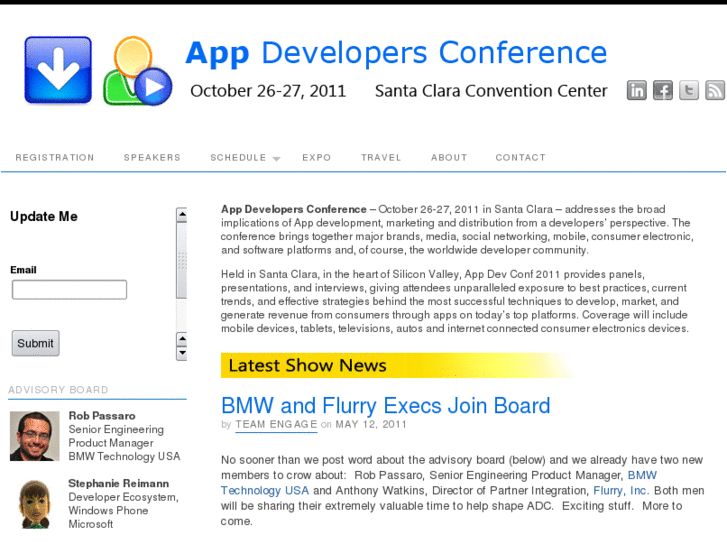Click the scroll-down arrow at panel bottom
Image resolution: width=727 pixels, height=545 pixels.
[182, 353]
